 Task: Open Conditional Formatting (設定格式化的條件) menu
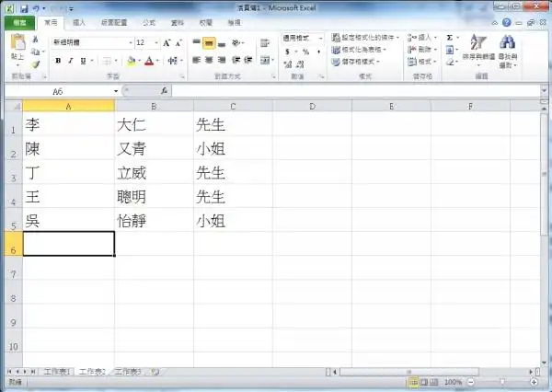pos(365,38)
